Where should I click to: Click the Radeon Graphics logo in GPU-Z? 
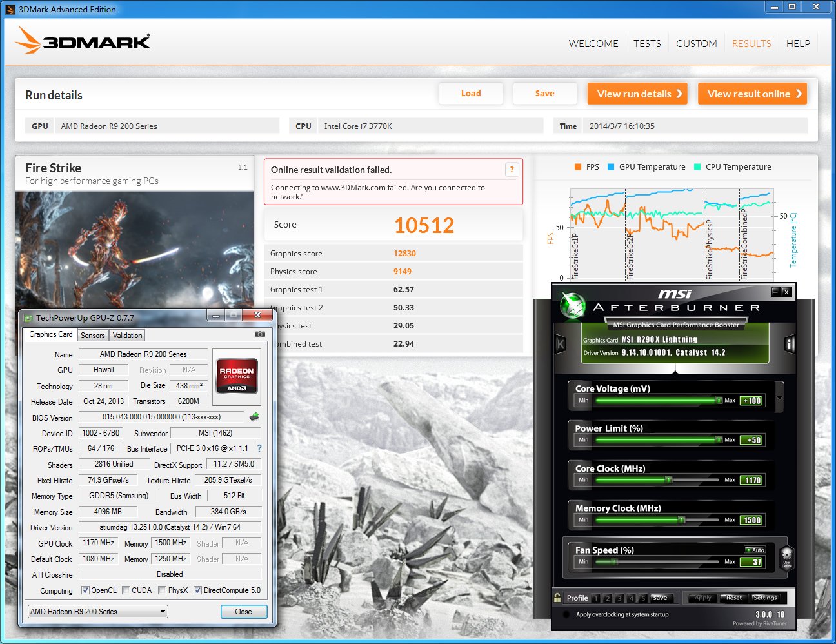237,376
